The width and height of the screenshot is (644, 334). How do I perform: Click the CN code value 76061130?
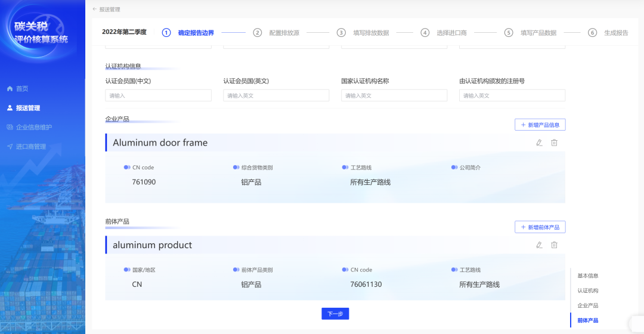(366, 284)
